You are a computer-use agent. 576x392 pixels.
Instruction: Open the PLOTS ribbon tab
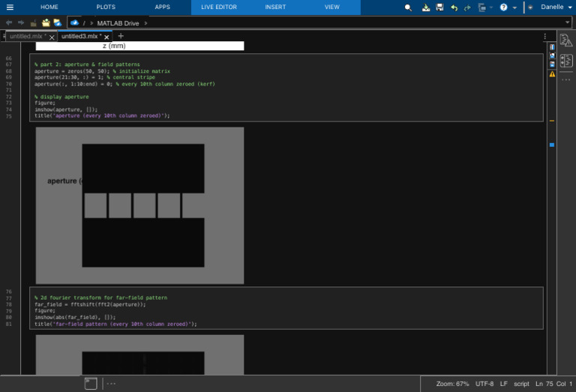(106, 7)
